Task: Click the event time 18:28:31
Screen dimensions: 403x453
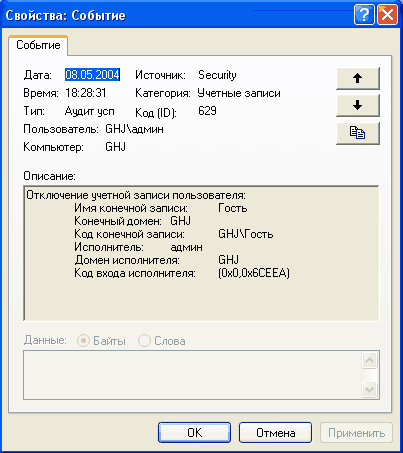Action: pos(86,93)
